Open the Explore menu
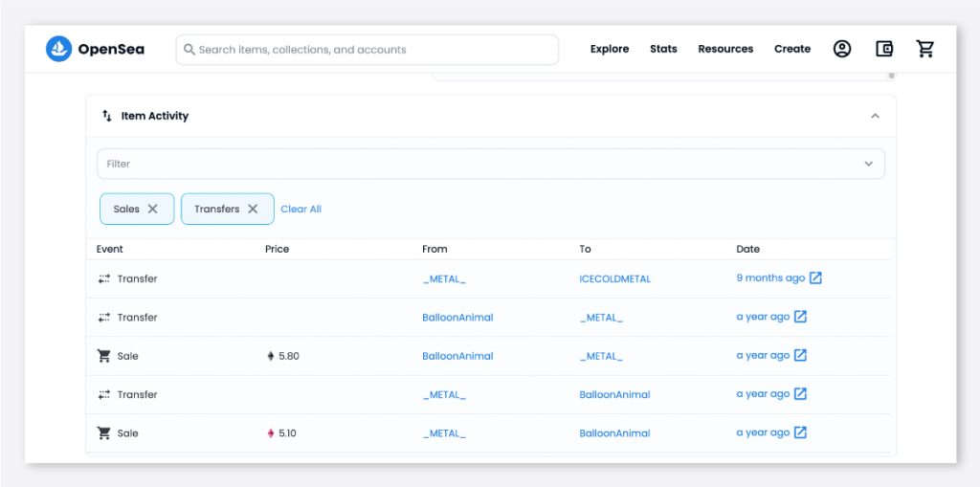 click(x=610, y=49)
